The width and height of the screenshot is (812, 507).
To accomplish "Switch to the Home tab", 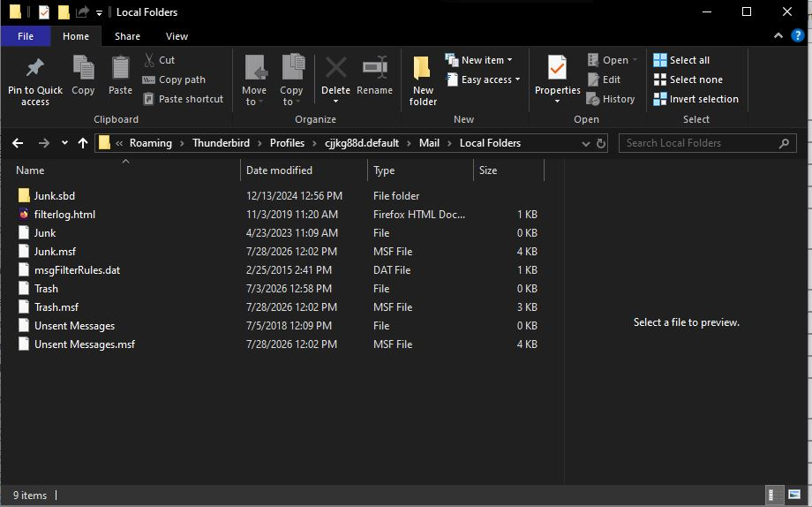I will point(76,36).
